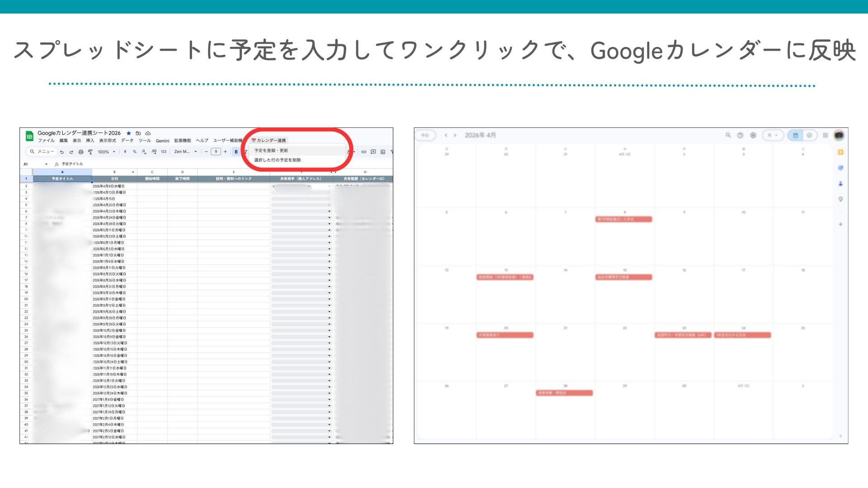This screenshot has width=868, height=488.
Task: Select the paint format tool in Sheets toolbar
Action: [x=90, y=152]
